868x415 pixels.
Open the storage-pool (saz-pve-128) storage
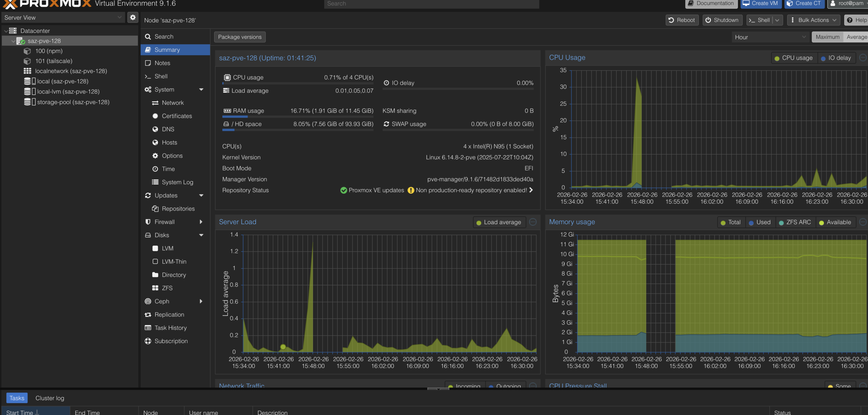click(73, 102)
